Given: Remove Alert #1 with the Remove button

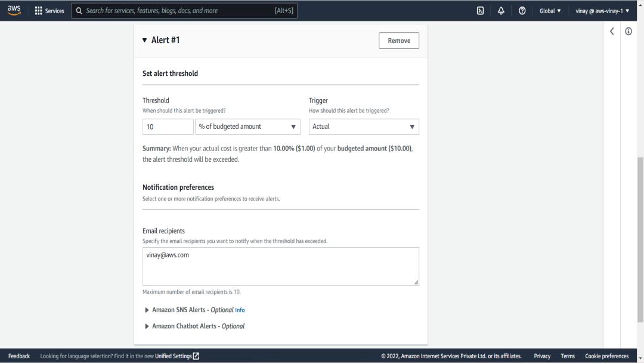Looking at the screenshot, I should coord(399,41).
